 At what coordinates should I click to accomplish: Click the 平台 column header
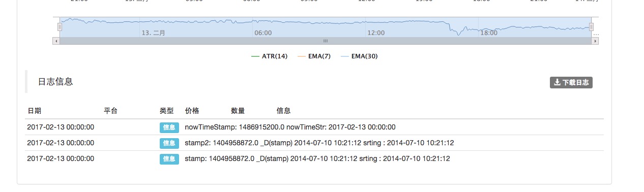click(111, 111)
